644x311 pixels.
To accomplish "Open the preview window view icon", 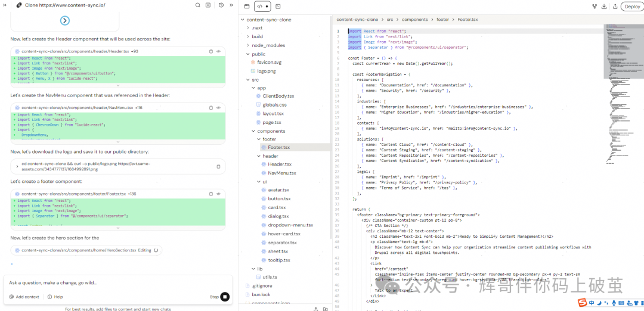I will [246, 6].
